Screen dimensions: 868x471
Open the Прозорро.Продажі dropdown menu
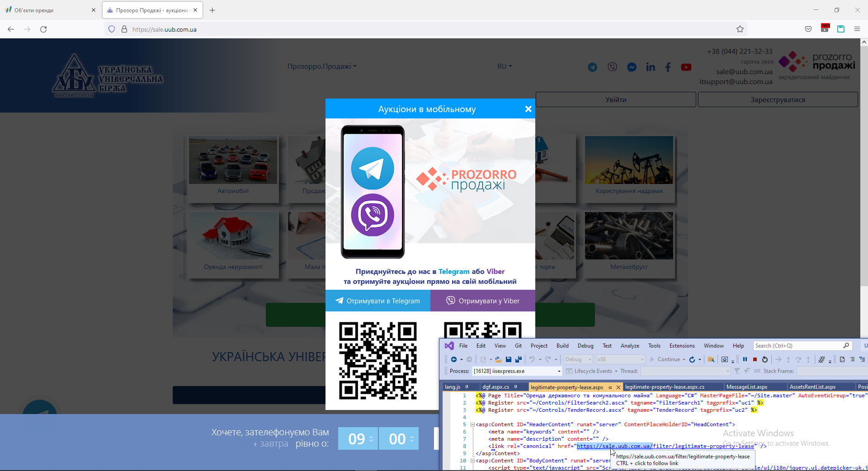point(322,66)
